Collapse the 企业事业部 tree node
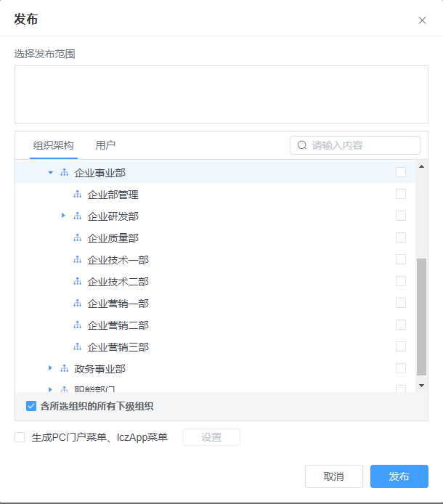The image size is (443, 504). click(x=50, y=173)
